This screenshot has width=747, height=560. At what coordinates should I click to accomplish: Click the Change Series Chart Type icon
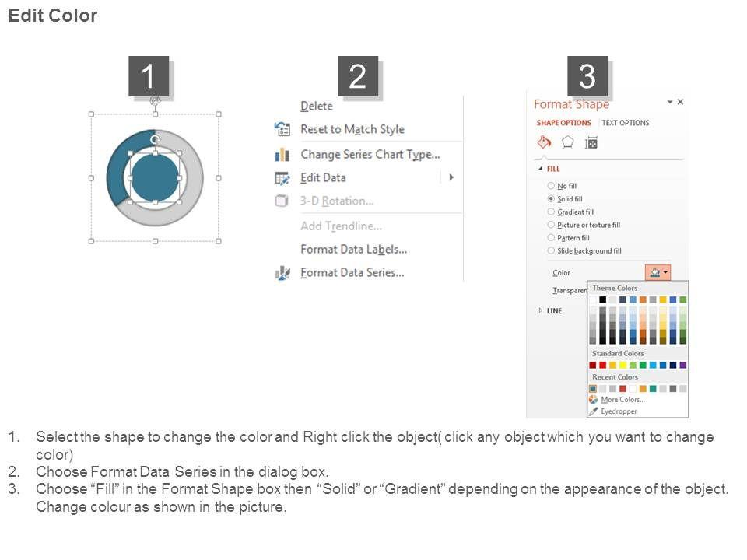point(282,155)
